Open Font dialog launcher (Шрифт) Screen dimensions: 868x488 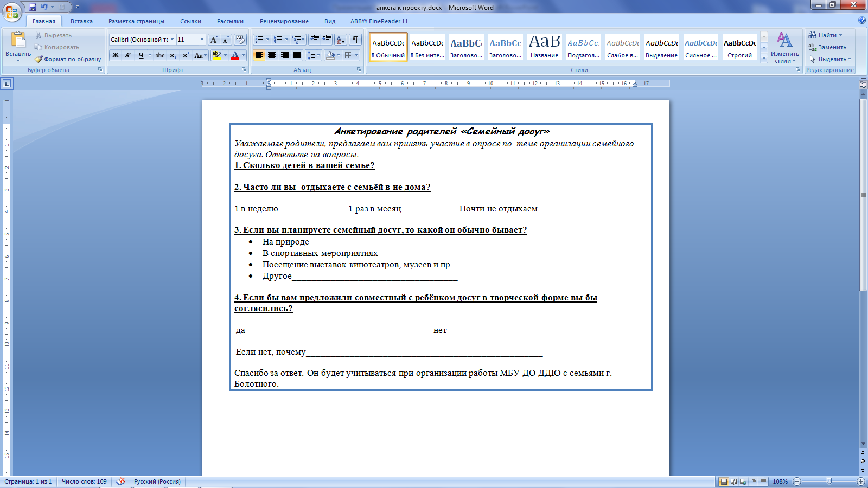244,70
